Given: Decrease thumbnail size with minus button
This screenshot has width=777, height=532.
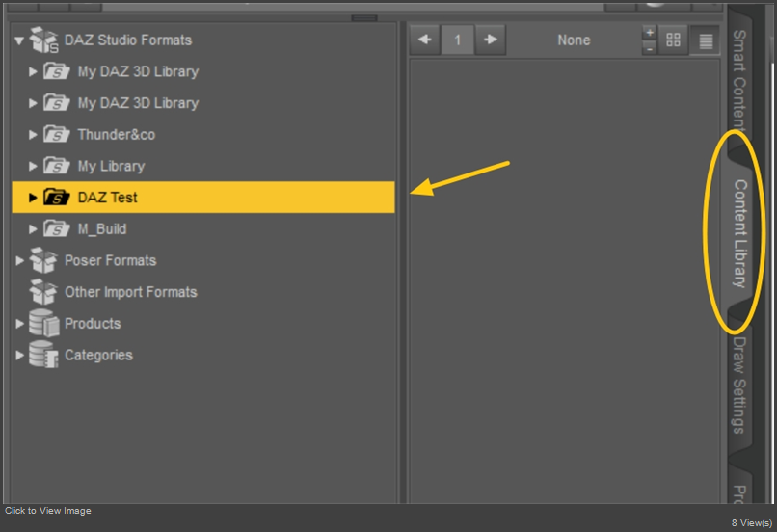Looking at the screenshot, I should pos(649,48).
